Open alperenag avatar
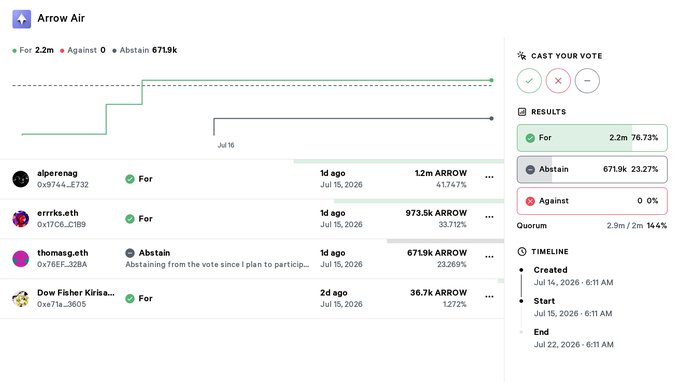Viewport: 680px width, 382px height. point(20,179)
